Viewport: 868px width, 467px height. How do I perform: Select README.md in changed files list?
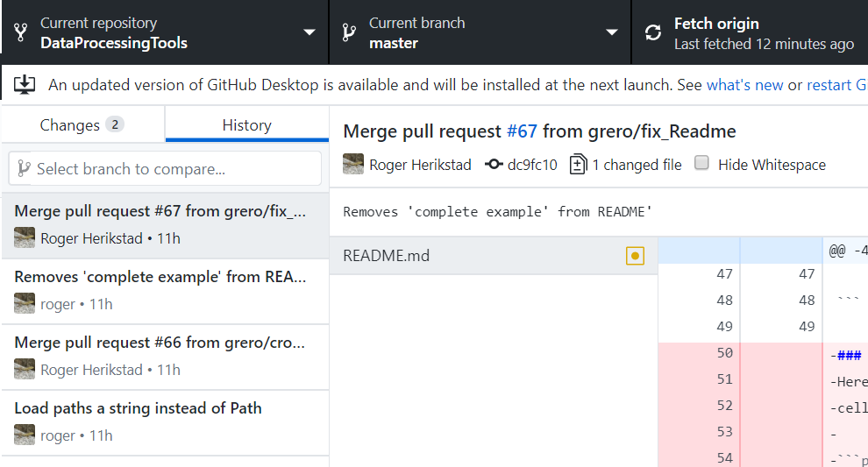(494, 256)
